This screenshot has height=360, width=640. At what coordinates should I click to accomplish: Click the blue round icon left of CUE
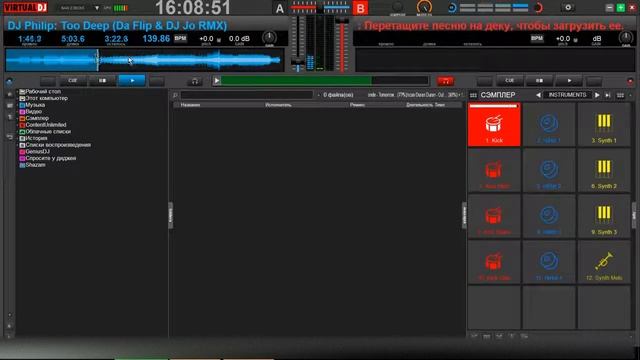point(9,81)
